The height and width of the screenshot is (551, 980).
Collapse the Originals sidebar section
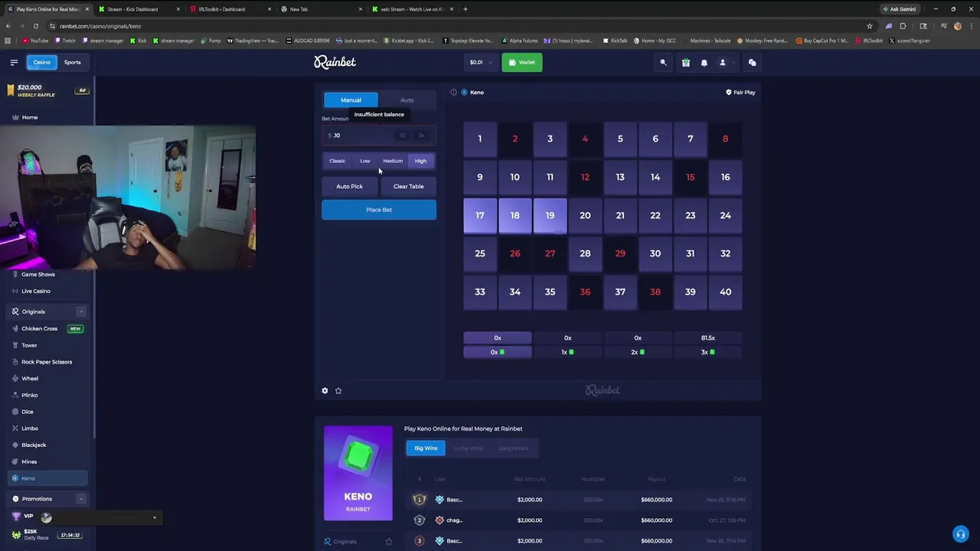point(81,311)
